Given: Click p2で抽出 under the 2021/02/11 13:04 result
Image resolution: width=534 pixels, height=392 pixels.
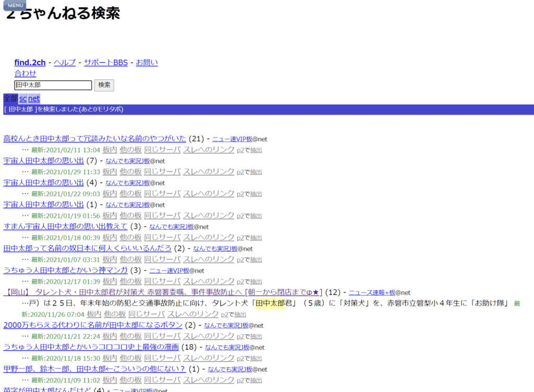Looking at the screenshot, I should pyautogui.click(x=249, y=150).
